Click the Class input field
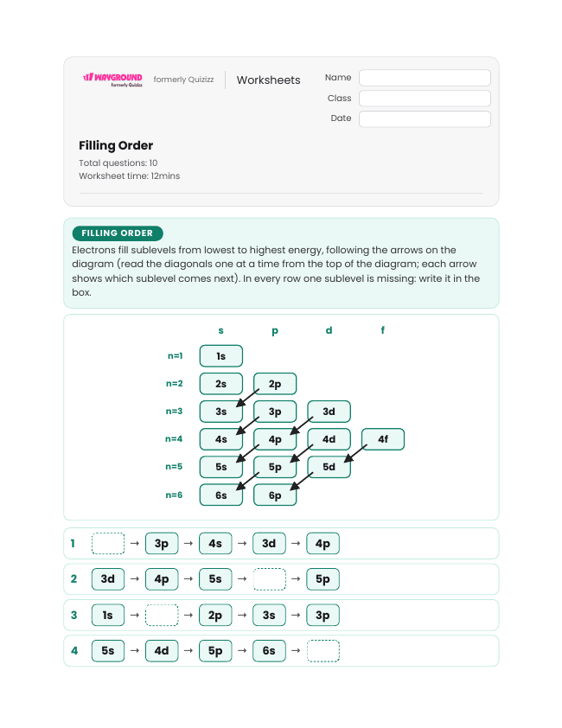Screen dimensions: 562x728 [x=425, y=99]
